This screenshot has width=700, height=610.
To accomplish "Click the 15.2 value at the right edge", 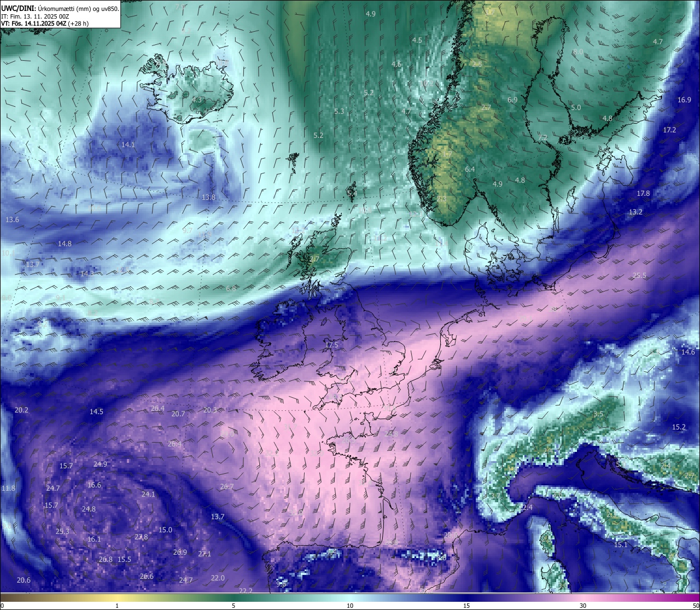I will tap(679, 427).
